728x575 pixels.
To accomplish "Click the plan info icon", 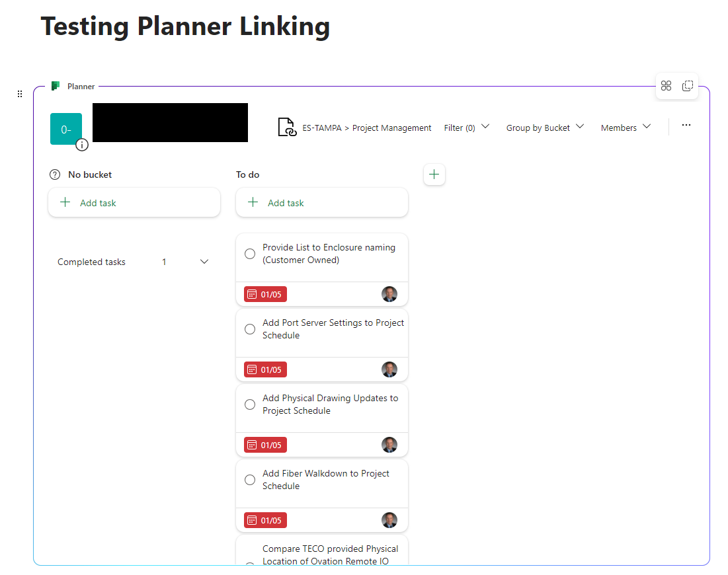I will pyautogui.click(x=82, y=145).
